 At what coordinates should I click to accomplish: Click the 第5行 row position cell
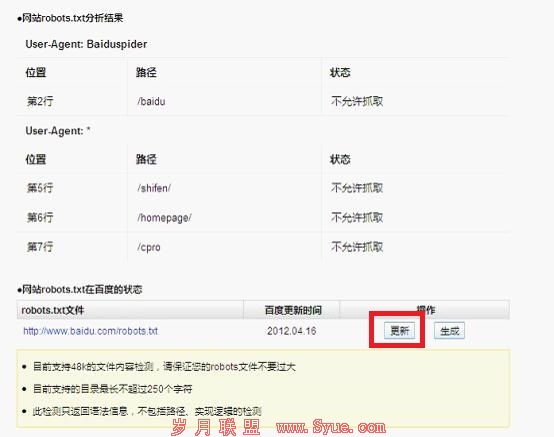(40, 188)
